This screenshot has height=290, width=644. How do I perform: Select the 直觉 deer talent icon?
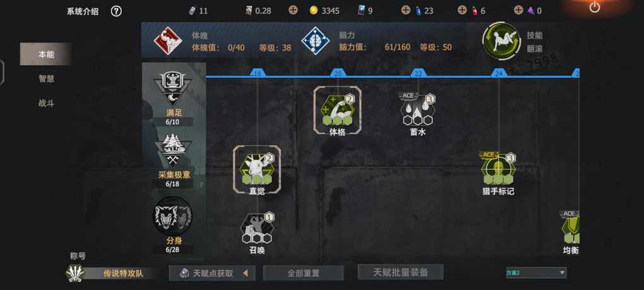(x=257, y=169)
